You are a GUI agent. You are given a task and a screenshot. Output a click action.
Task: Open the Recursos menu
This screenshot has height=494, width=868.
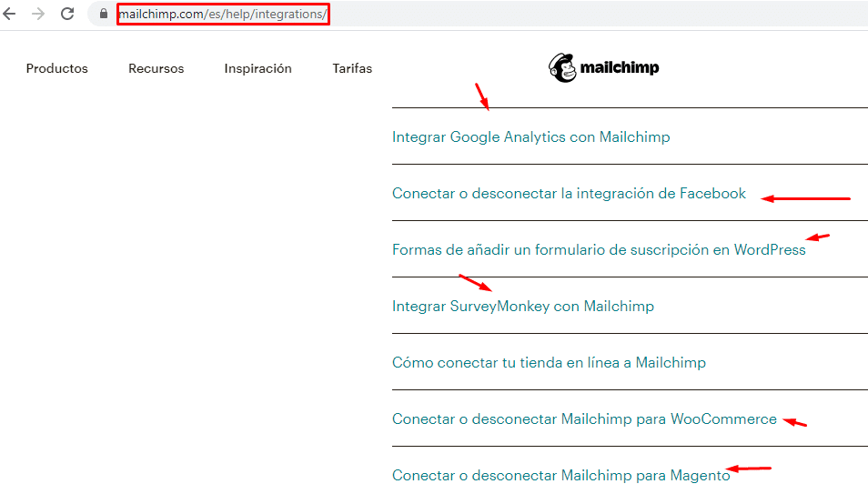coord(156,68)
